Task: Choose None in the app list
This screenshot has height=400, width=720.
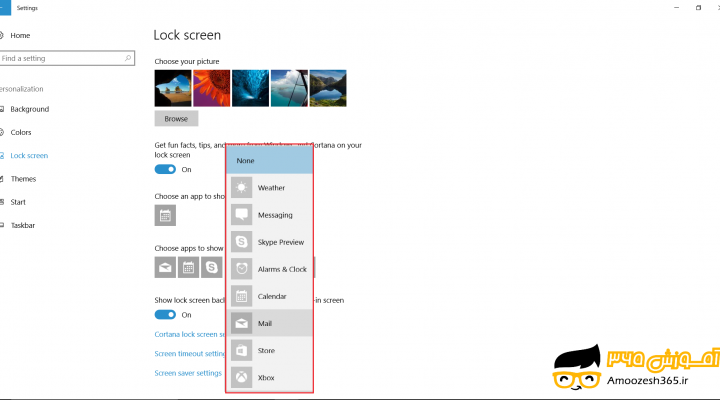Action: tap(270, 160)
